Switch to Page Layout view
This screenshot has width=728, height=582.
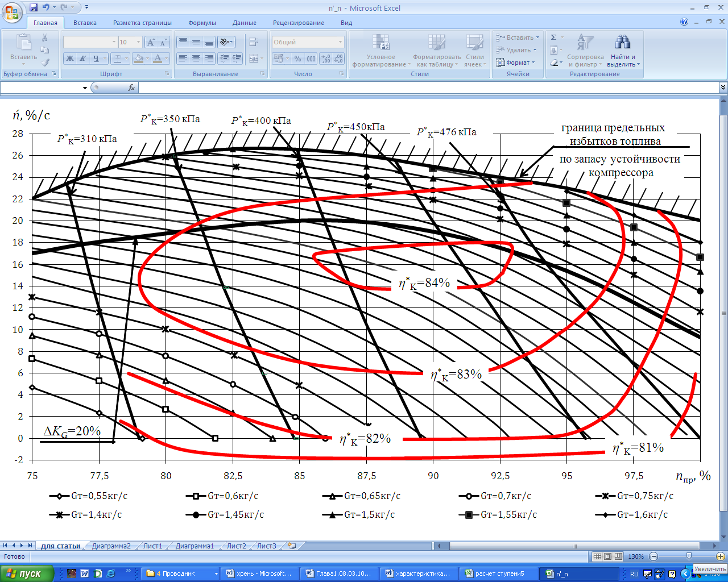(607, 556)
